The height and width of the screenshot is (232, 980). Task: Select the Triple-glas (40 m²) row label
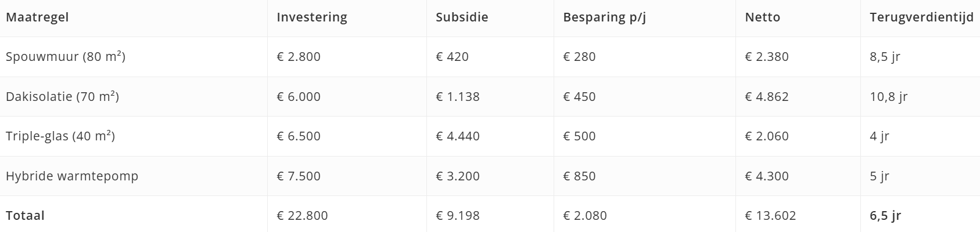[x=60, y=136]
